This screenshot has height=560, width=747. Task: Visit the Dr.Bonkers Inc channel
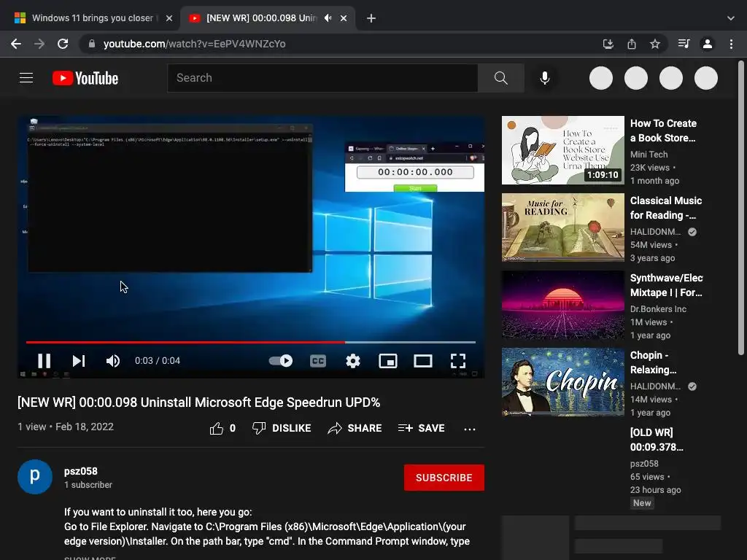click(659, 309)
